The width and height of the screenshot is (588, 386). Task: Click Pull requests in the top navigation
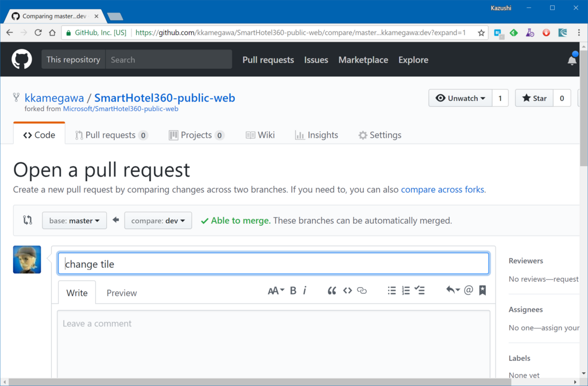pyautogui.click(x=268, y=60)
